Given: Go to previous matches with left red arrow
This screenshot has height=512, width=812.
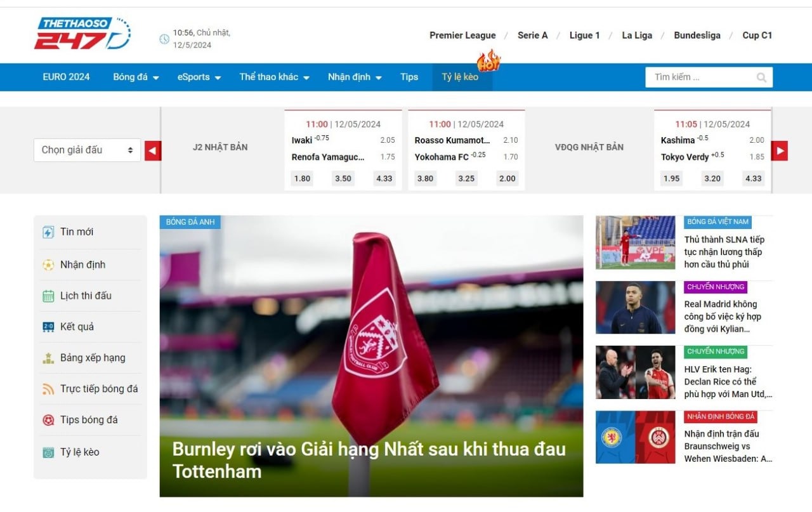Looking at the screenshot, I should click(x=153, y=150).
